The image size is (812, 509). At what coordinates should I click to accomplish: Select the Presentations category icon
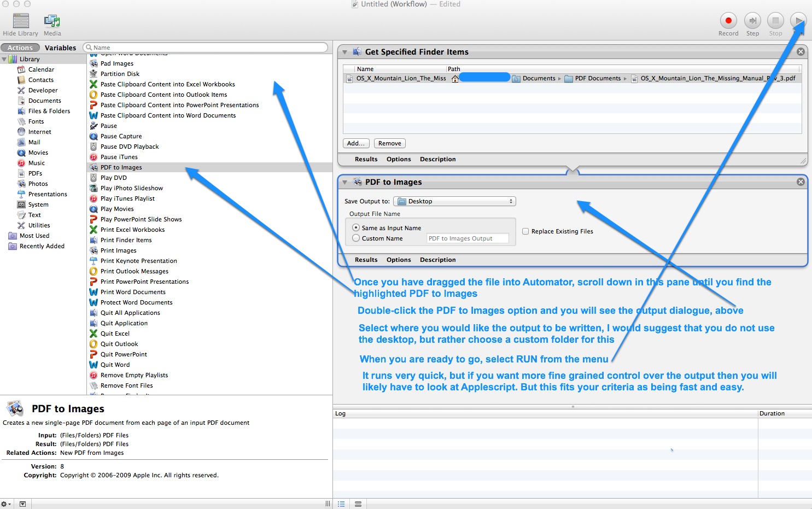pyautogui.click(x=21, y=194)
